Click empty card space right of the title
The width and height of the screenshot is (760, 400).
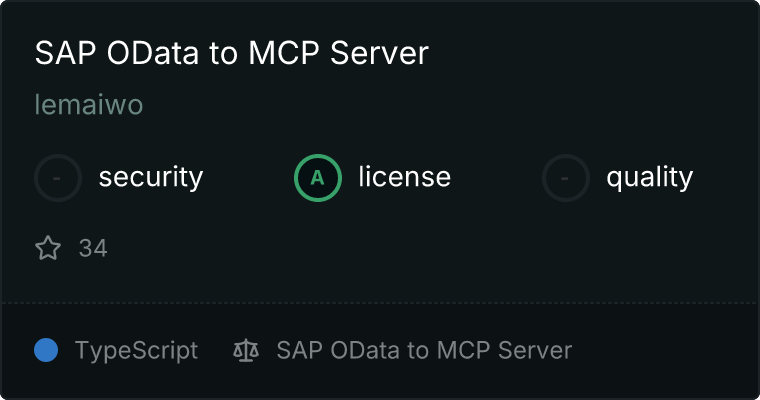tap(590, 53)
